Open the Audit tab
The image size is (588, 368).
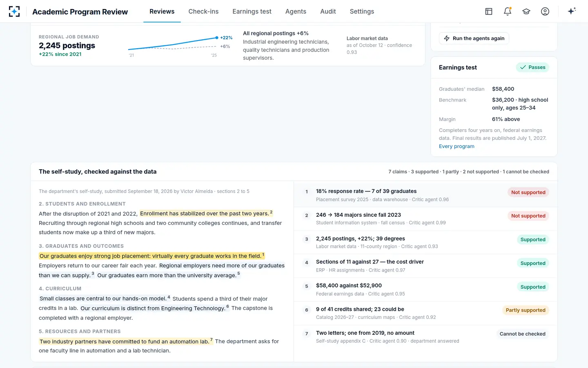328,11
